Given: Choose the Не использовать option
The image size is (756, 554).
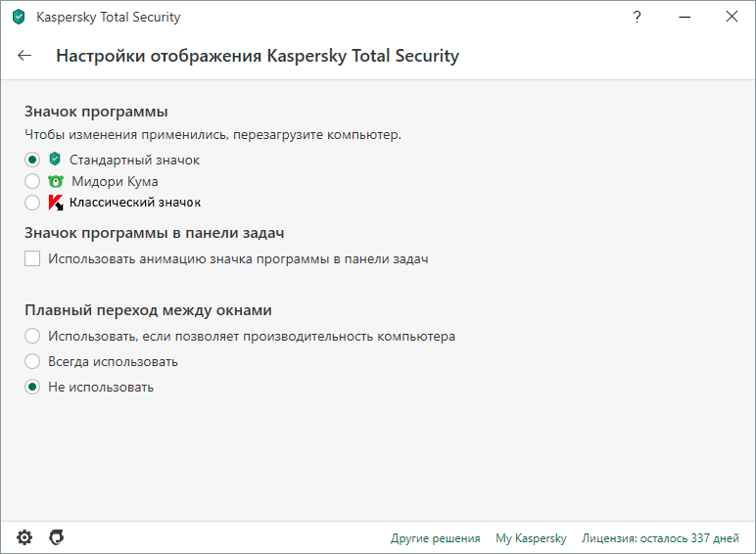Looking at the screenshot, I should click(32, 387).
